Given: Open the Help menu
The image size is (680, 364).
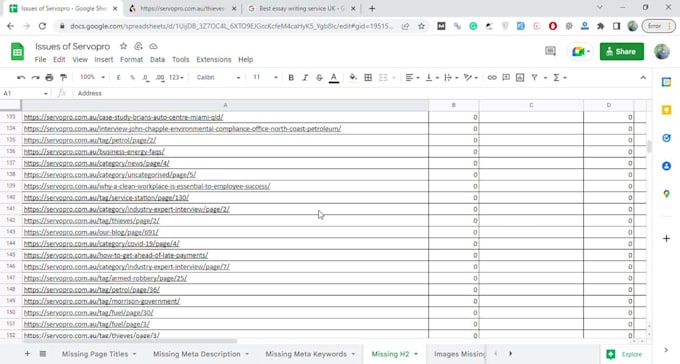Looking at the screenshot, I should (245, 59).
